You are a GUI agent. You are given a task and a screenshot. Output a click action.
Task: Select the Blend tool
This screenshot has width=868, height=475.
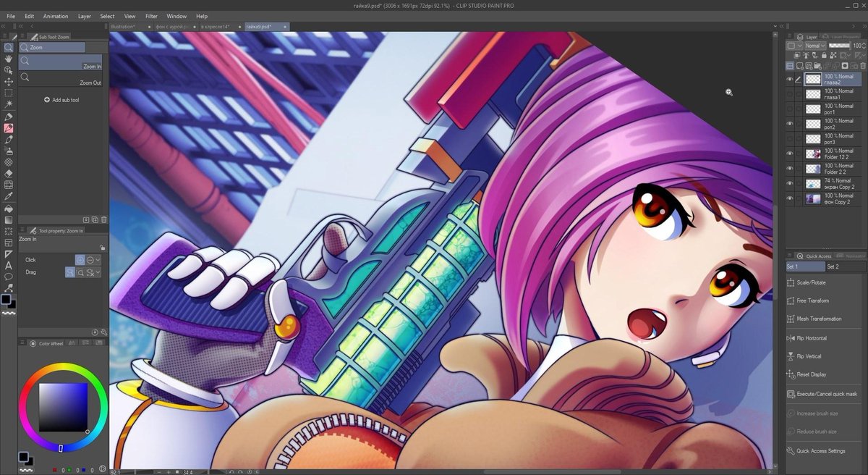[x=9, y=185]
